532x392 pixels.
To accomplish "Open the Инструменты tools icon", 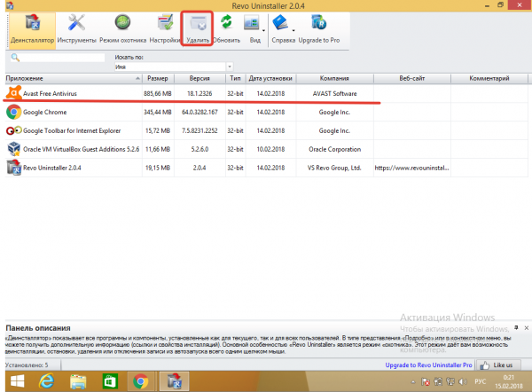I will pos(76,23).
